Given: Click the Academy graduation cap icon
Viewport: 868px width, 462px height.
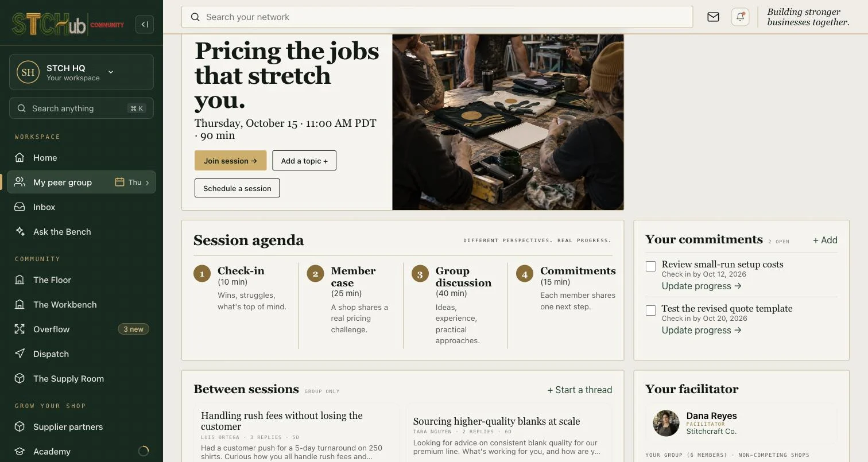Looking at the screenshot, I should (20, 451).
